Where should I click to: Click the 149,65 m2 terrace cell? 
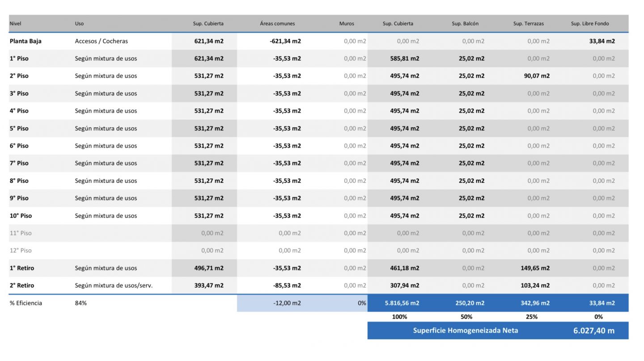click(535, 268)
